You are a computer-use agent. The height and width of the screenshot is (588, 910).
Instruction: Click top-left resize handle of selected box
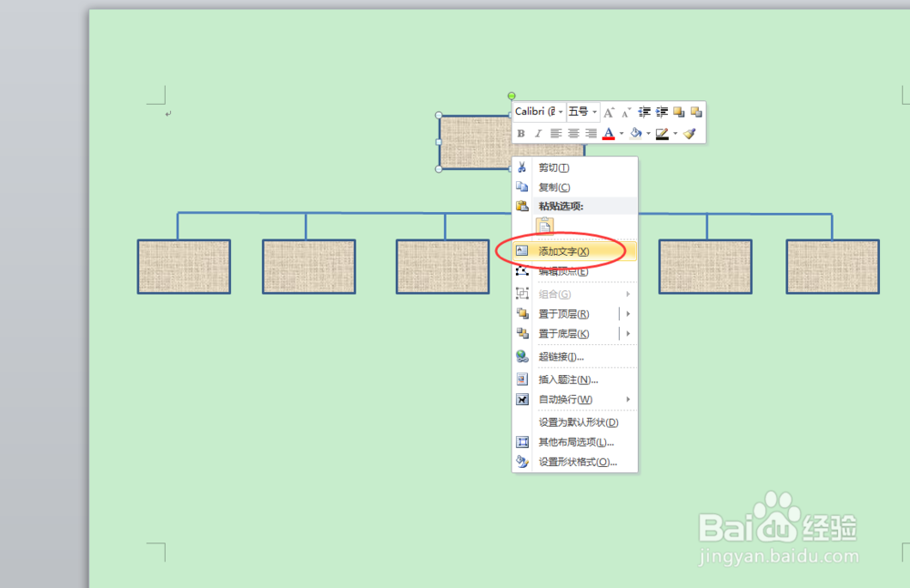coord(439,116)
